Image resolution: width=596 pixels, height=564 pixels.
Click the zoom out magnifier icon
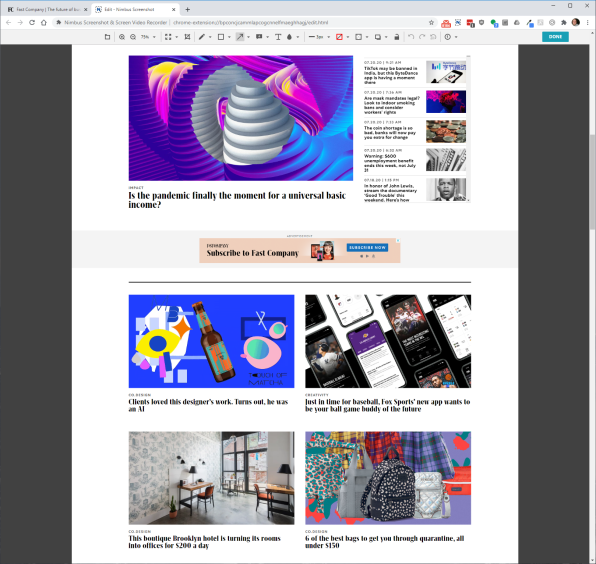[x=133, y=37]
